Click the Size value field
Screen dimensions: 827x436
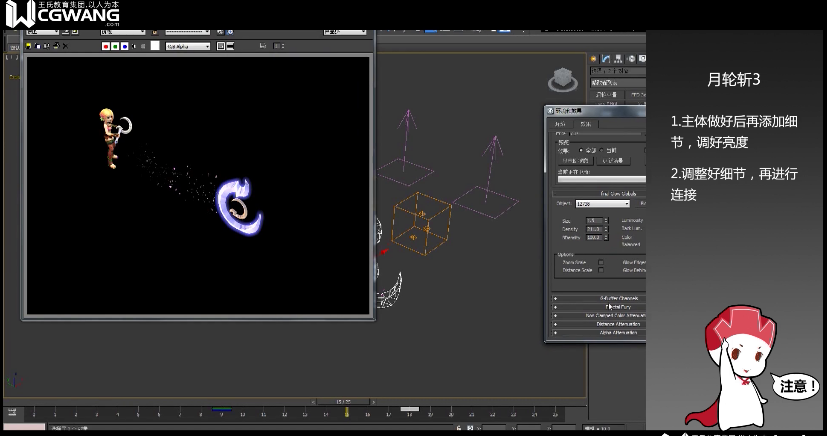click(594, 220)
